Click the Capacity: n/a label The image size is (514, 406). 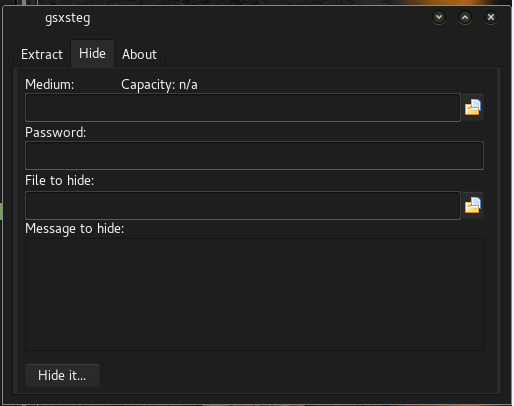click(159, 85)
